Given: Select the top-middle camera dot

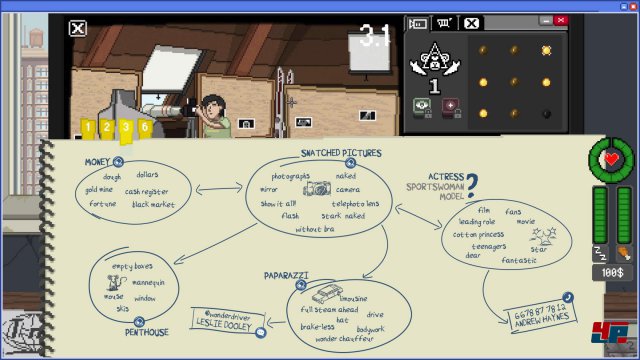Looking at the screenshot, I should click(514, 50).
